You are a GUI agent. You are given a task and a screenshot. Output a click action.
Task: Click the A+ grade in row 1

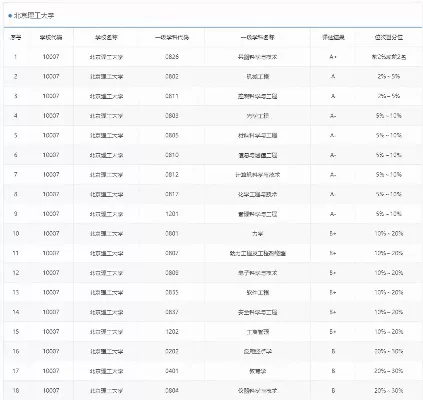click(333, 57)
